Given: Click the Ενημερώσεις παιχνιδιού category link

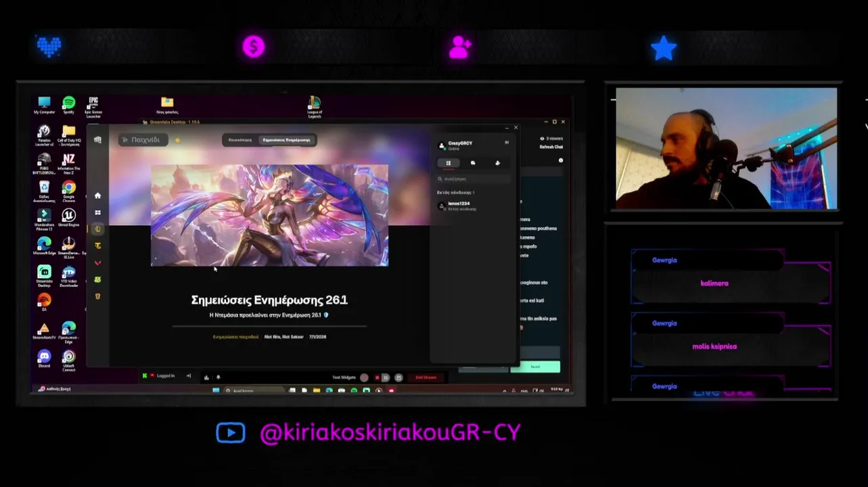Looking at the screenshot, I should click(x=235, y=337).
